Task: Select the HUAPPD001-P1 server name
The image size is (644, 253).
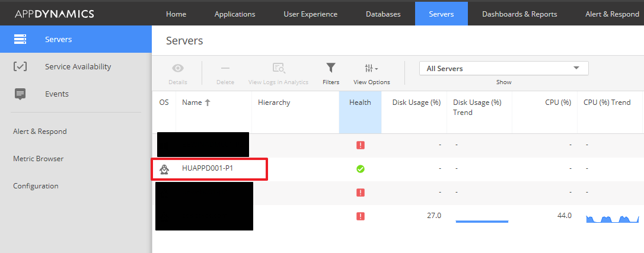Action: point(208,168)
